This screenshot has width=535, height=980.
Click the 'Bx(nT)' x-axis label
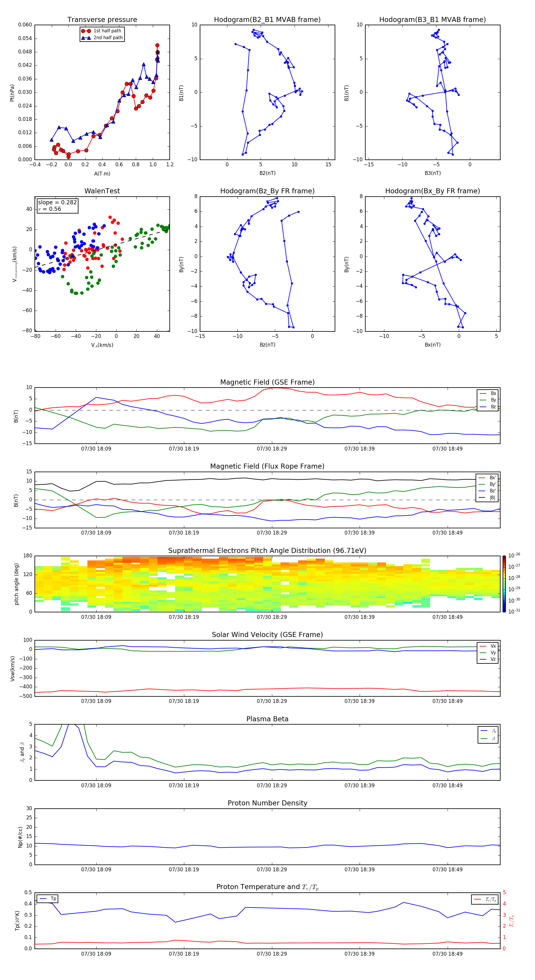coord(432,345)
